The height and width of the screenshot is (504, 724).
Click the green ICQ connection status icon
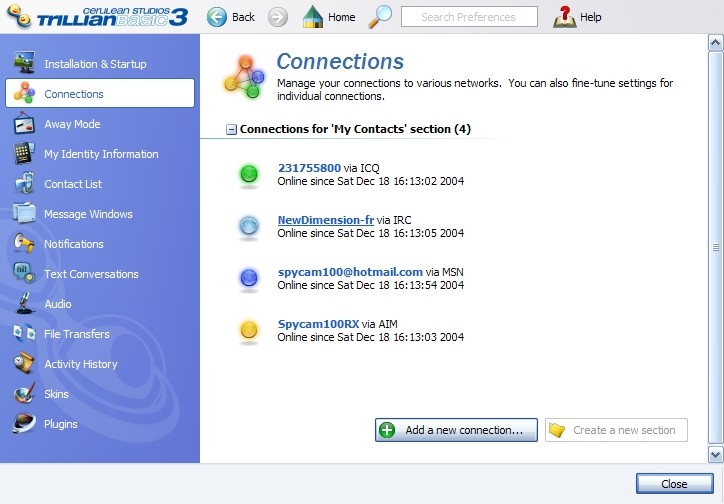(249, 175)
